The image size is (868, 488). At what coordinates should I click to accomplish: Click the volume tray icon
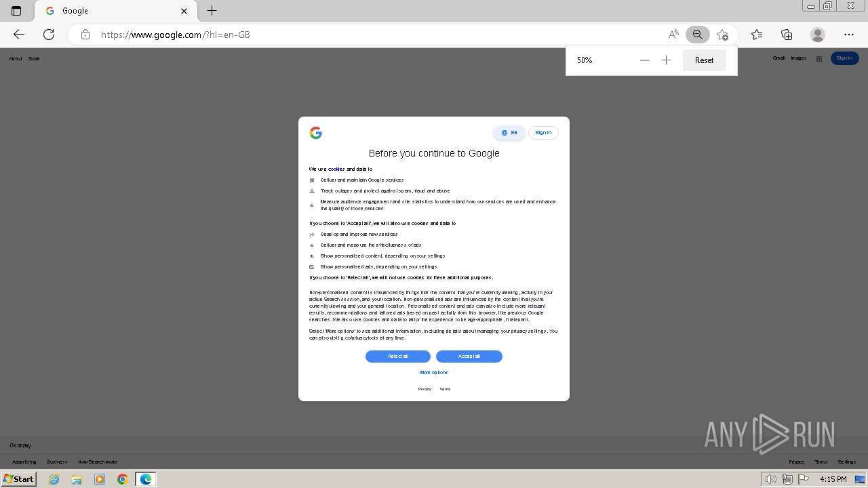770,479
